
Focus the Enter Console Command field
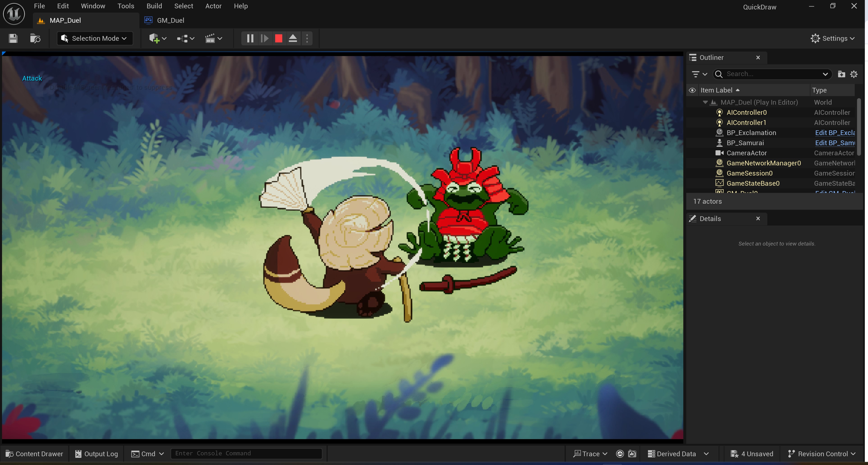[246, 453]
